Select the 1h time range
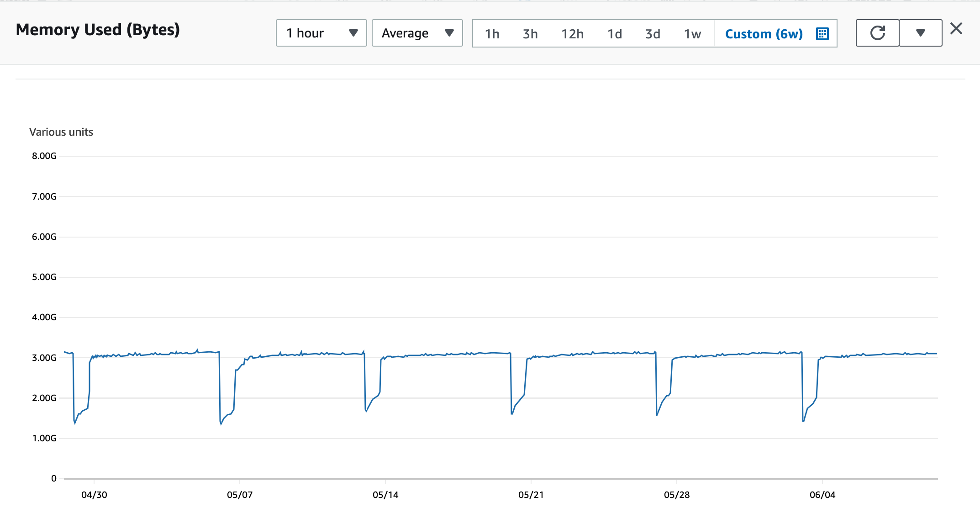The width and height of the screenshot is (980, 508). pyautogui.click(x=493, y=33)
